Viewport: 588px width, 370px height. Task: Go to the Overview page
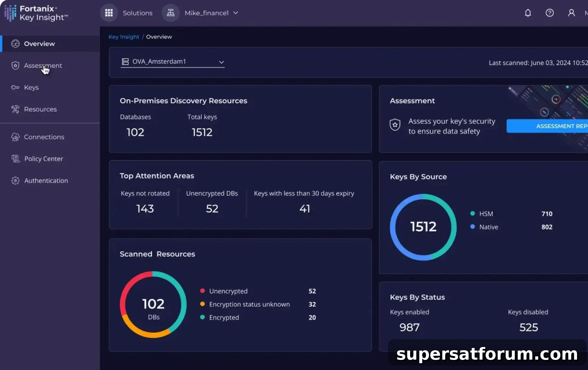point(50,44)
